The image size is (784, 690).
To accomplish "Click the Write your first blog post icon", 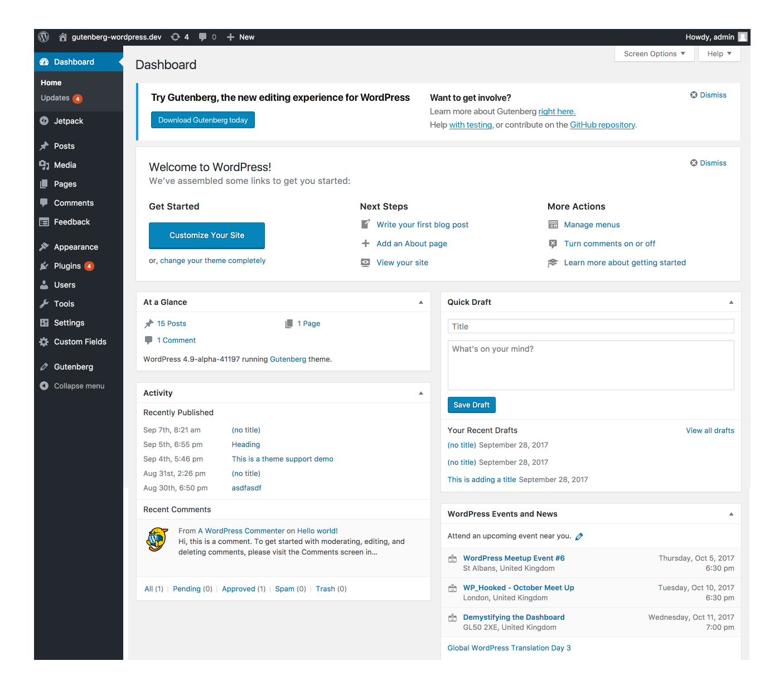I will click(x=365, y=225).
